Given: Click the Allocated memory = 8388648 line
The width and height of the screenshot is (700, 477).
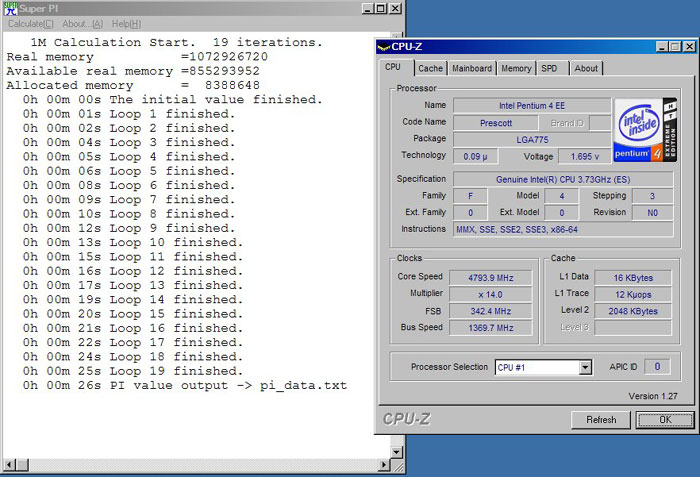Looking at the screenshot, I should [133, 85].
